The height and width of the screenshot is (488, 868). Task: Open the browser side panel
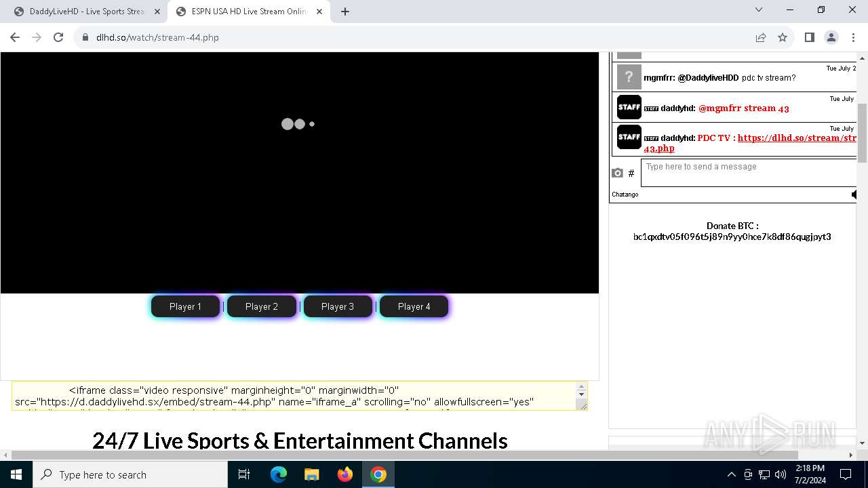809,37
